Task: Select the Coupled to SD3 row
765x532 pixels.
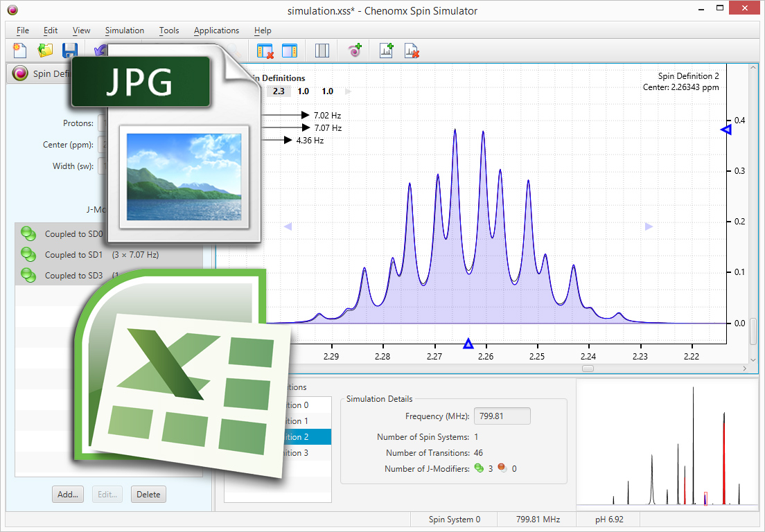Action: tap(109, 276)
